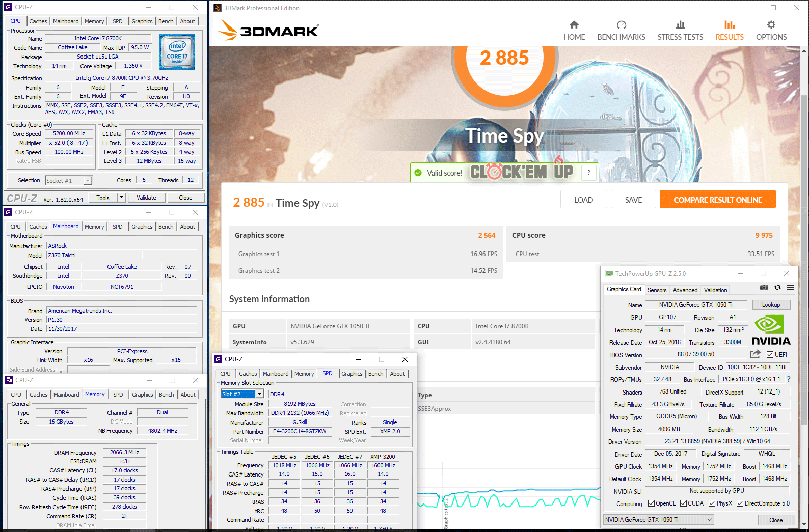The height and width of the screenshot is (532, 809).
Task: Toggle the CUDA checkbox
Action: 683,503
